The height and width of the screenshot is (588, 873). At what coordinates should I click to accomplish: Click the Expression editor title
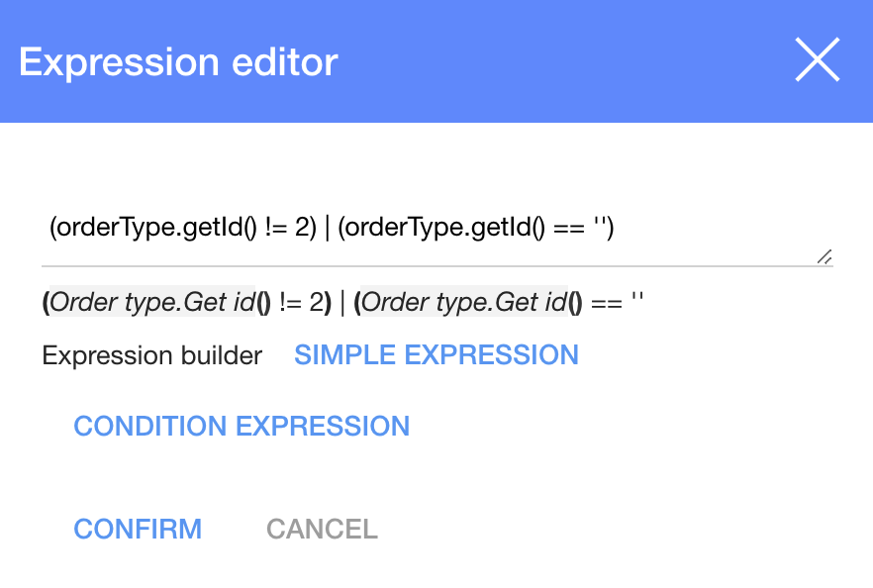[178, 61]
